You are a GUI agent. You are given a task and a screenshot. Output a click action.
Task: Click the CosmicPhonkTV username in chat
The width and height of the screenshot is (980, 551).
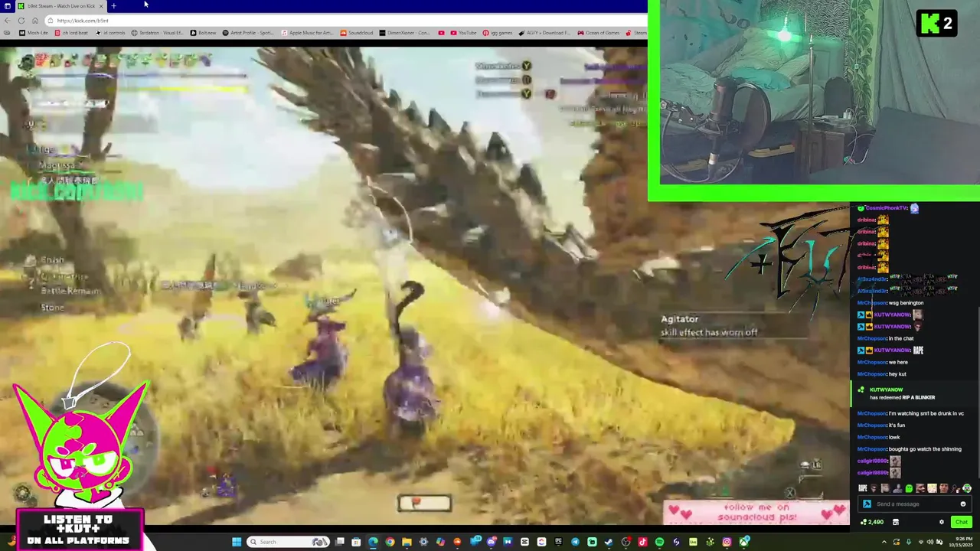887,208
